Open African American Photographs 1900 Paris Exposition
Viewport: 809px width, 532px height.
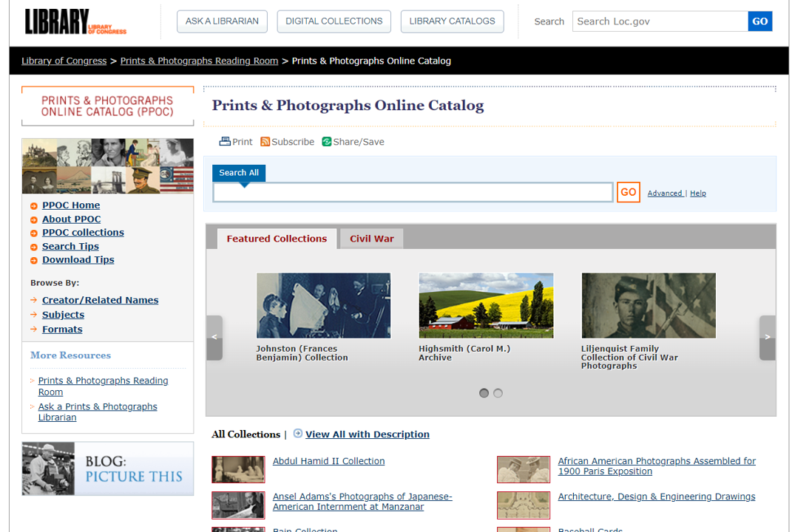click(656, 466)
